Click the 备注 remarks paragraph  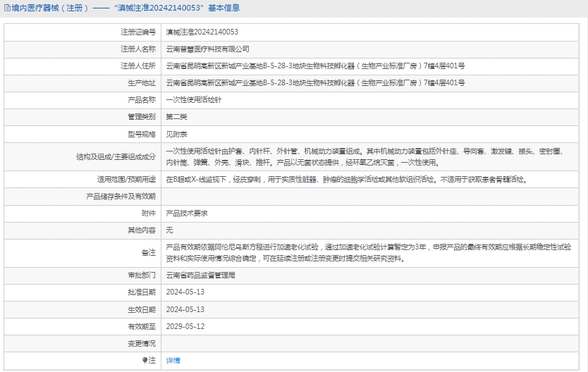[368, 252]
